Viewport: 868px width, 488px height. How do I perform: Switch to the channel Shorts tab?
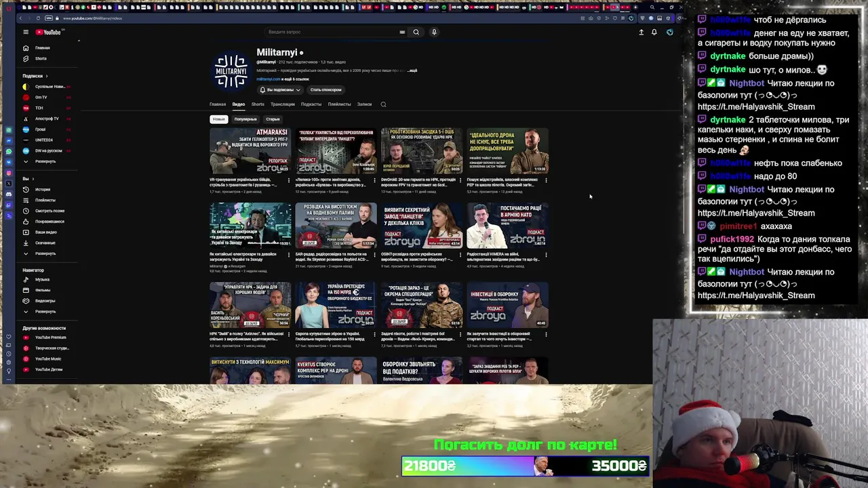pyautogui.click(x=258, y=104)
